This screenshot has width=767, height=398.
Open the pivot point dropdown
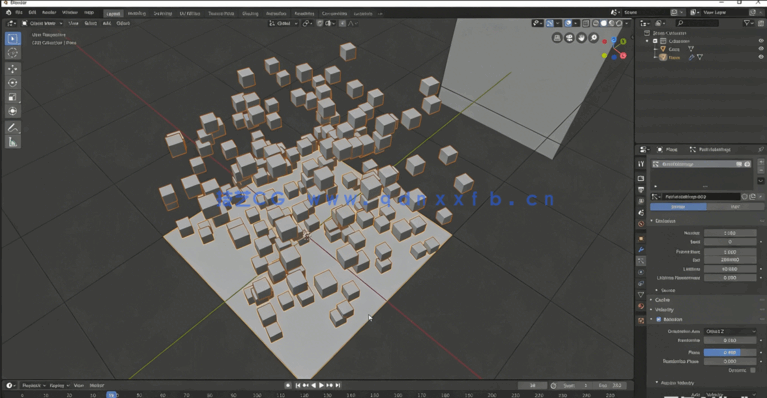pos(307,23)
